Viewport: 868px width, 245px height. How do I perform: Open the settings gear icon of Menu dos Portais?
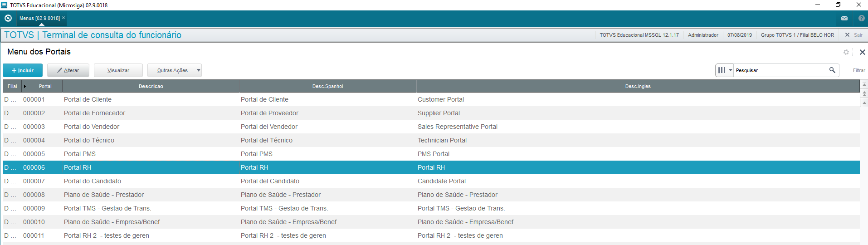(x=846, y=52)
